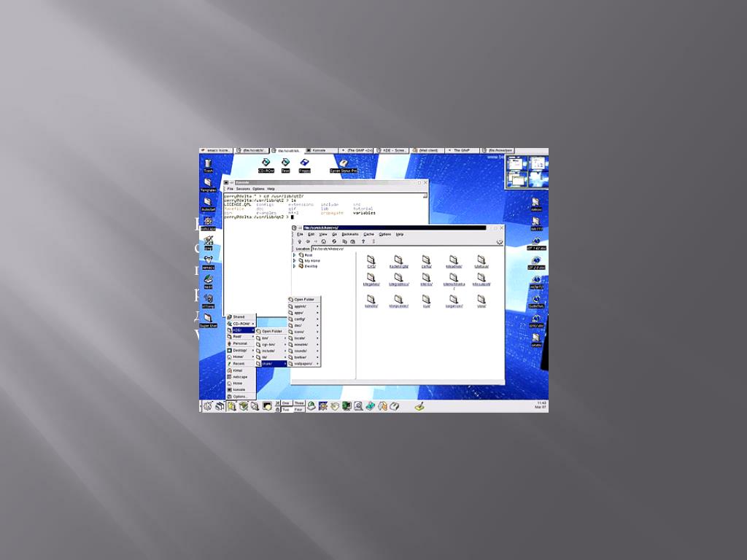Expand the CD-ROM/ submenu entry
Image resolution: width=747 pixels, height=560 pixels.
(x=241, y=323)
